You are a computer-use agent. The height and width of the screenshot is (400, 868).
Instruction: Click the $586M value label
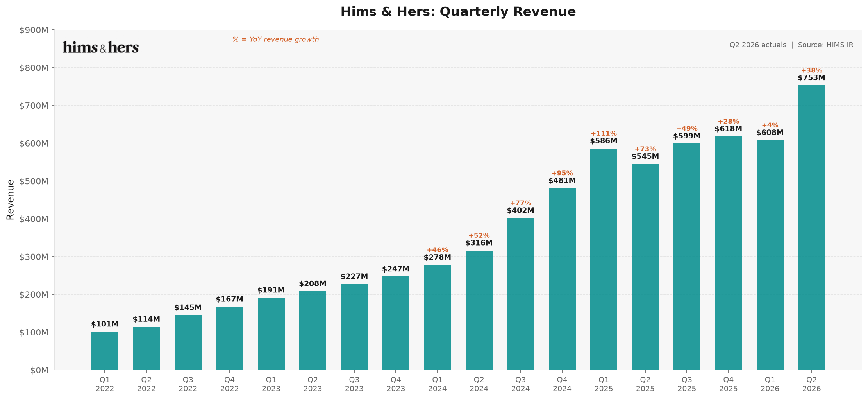coord(604,141)
